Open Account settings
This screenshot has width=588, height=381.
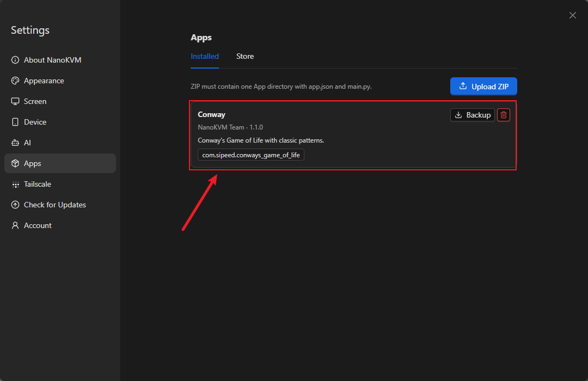60,225
